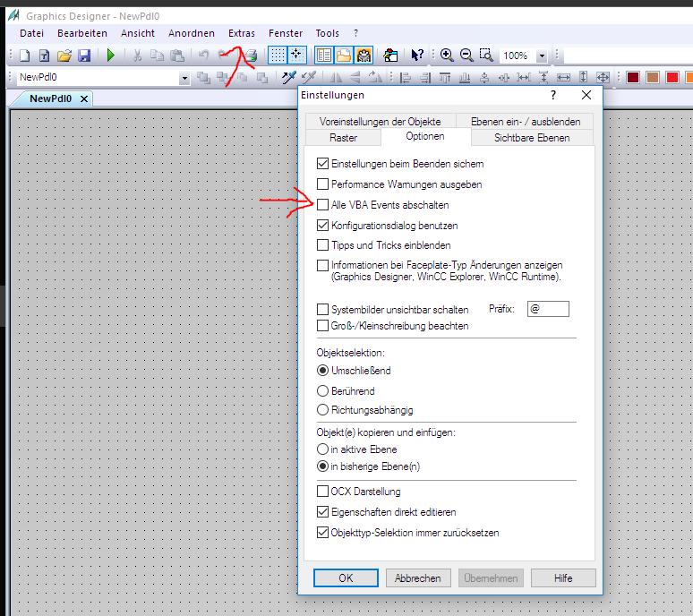Check Alle VBA Events abschalten
Screen dimensions: 693x616
coord(322,205)
